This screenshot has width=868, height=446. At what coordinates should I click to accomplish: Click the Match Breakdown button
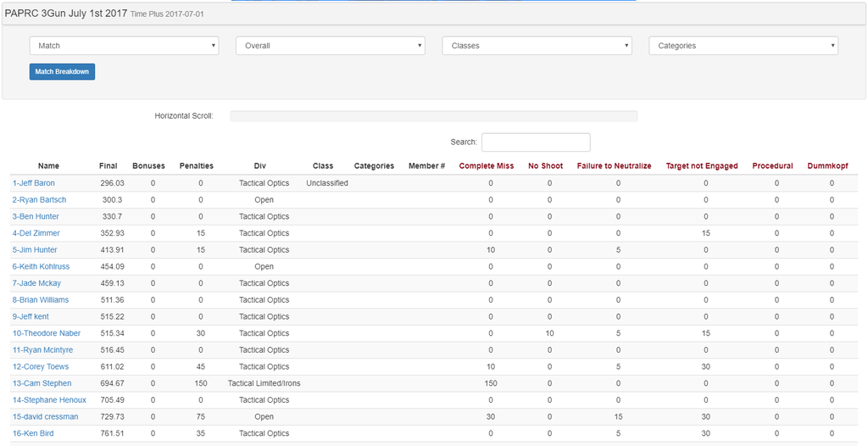(62, 71)
